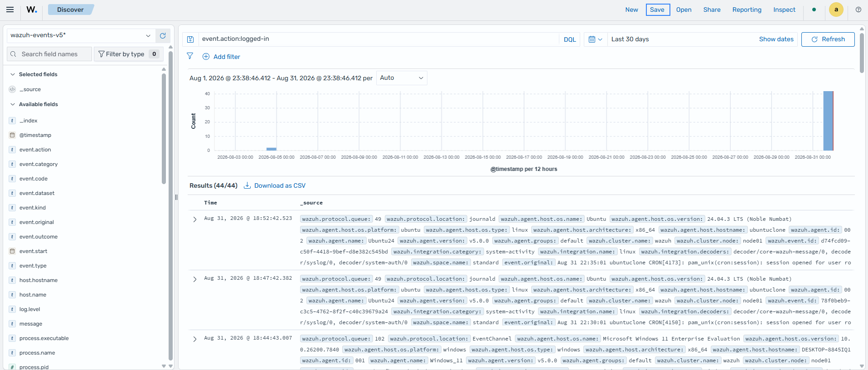Click the plus icon of Add filter
868x370 pixels.
206,57
